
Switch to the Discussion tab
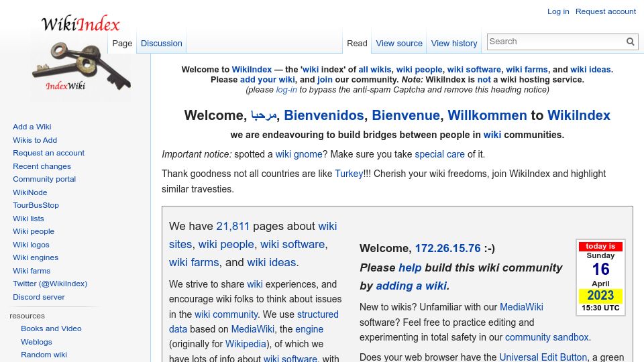pos(162,43)
